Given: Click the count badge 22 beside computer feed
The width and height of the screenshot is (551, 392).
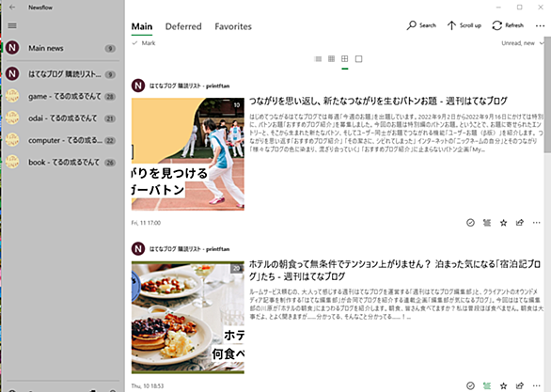Looking at the screenshot, I should click(x=110, y=140).
